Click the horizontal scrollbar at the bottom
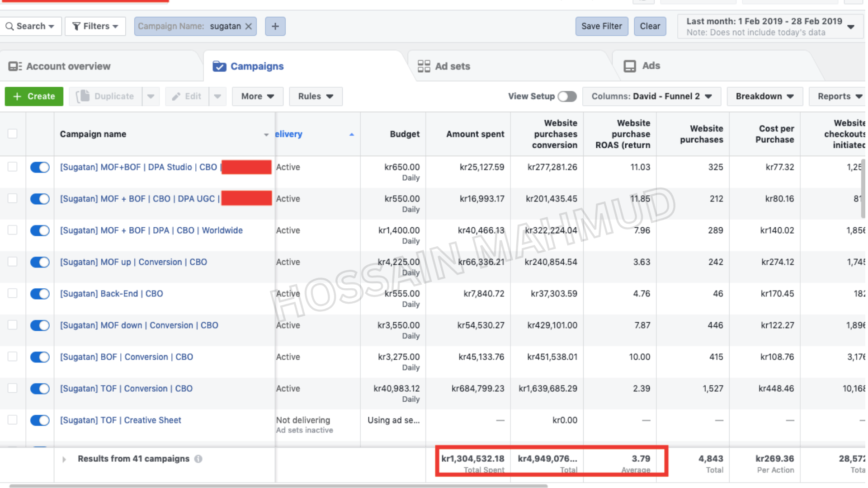The width and height of the screenshot is (868, 488). [x=278, y=486]
